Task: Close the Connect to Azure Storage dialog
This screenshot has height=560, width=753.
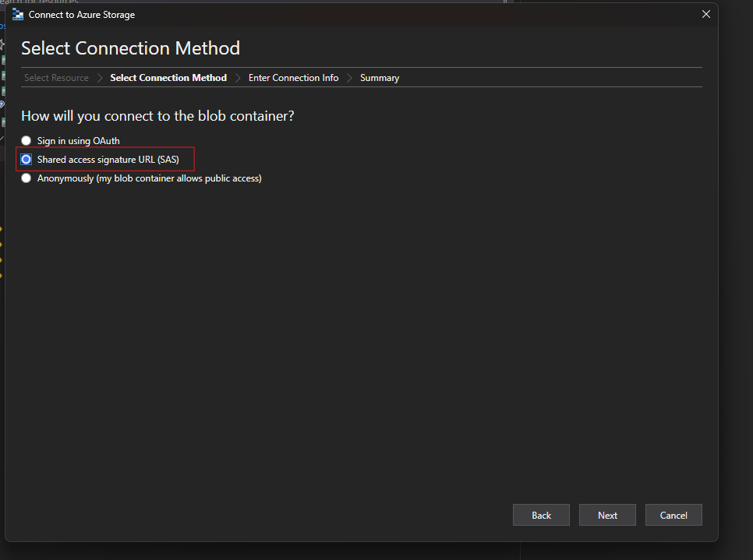Action: point(706,14)
